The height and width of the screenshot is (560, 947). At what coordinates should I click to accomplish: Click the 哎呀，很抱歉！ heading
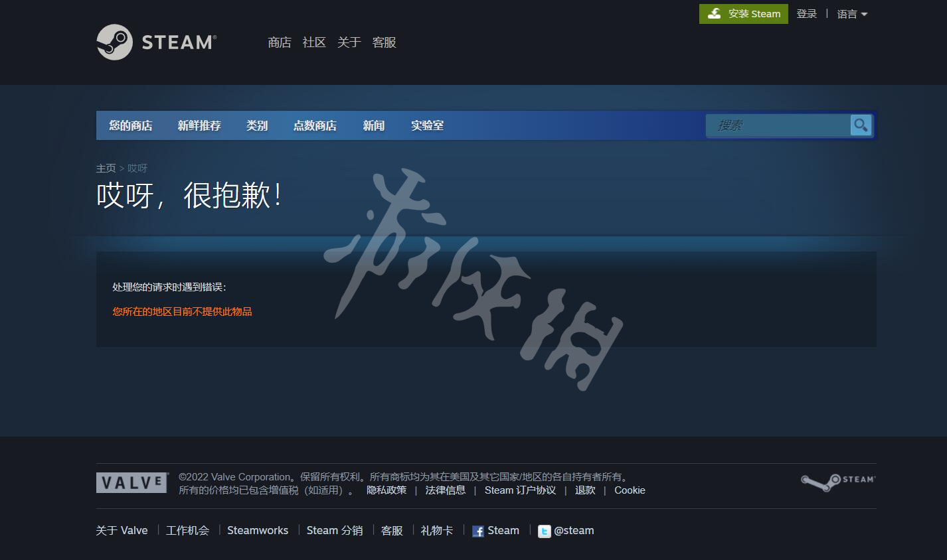[190, 196]
